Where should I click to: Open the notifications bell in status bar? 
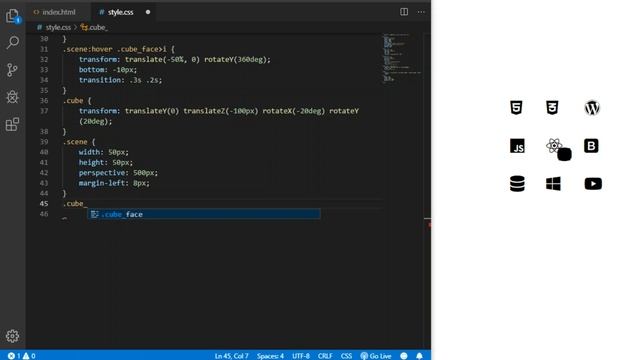tap(419, 356)
